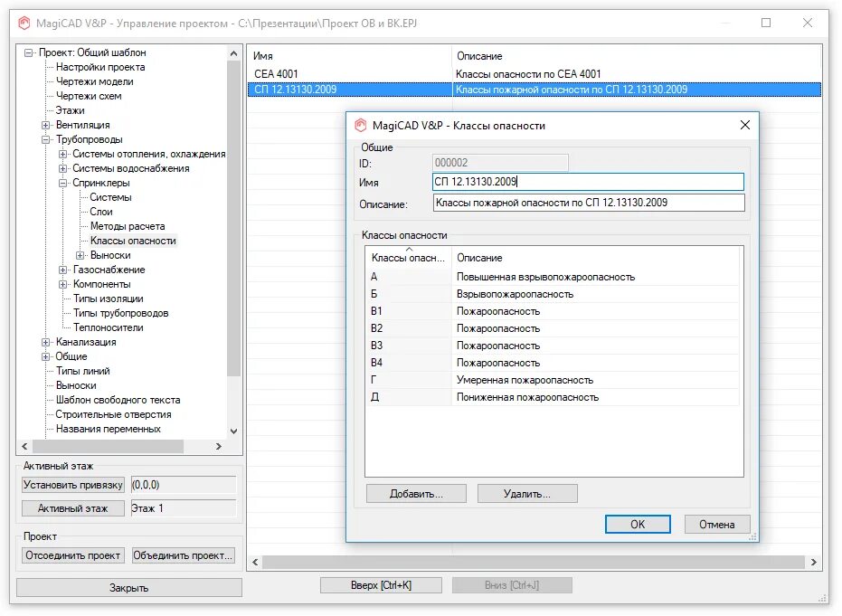Sort by Классы опасн... column header

(x=408, y=259)
